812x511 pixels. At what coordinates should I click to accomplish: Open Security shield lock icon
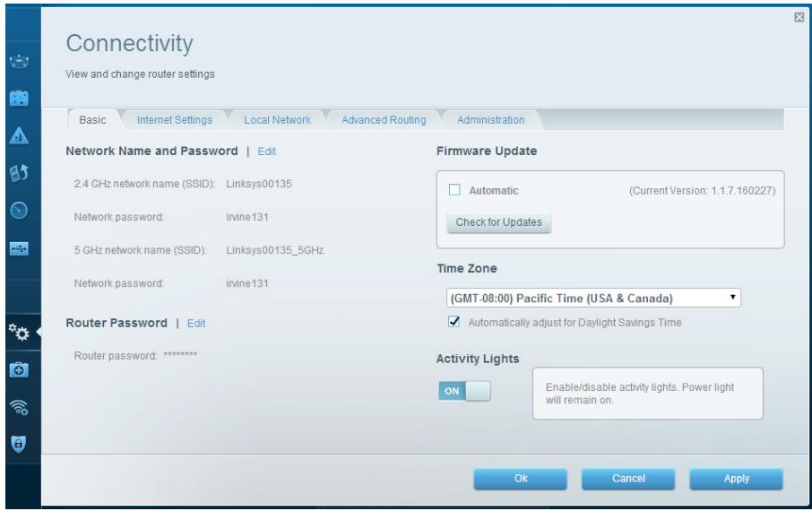(19, 444)
